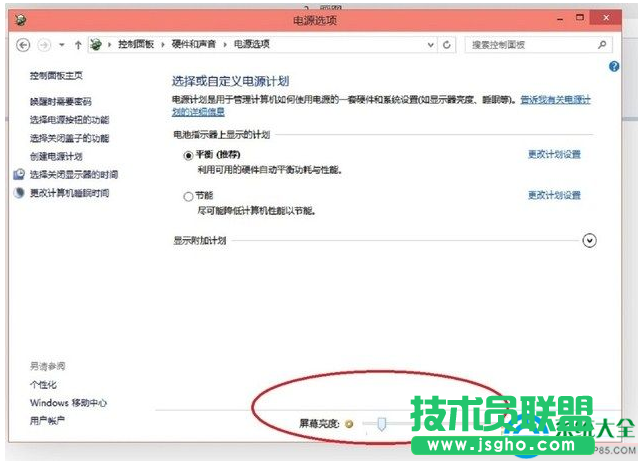Close the 电源选项 window

[x=606, y=18]
